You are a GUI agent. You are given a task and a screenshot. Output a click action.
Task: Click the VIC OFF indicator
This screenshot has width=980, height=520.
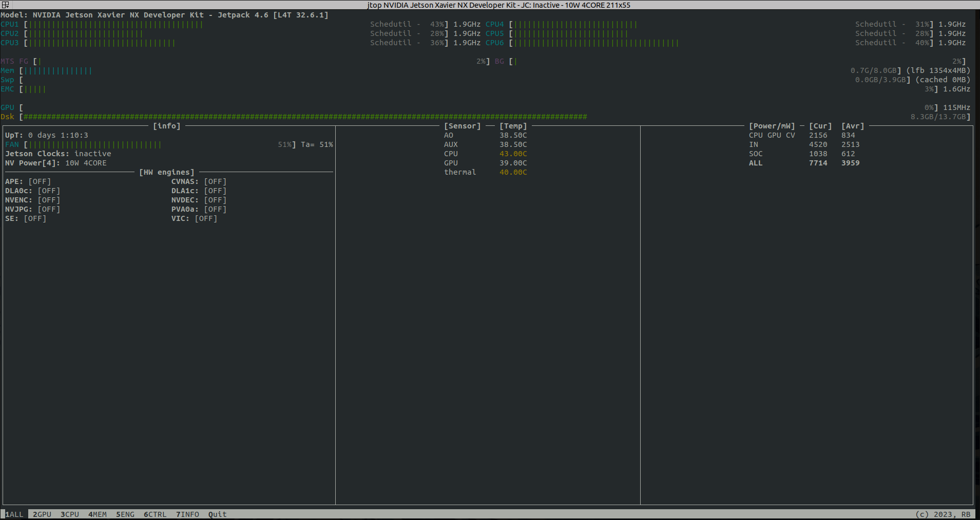(x=206, y=218)
